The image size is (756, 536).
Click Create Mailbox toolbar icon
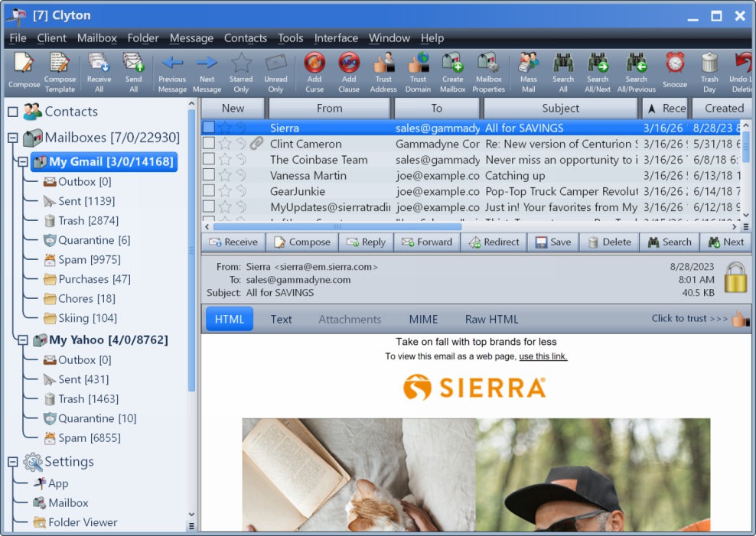point(453,62)
